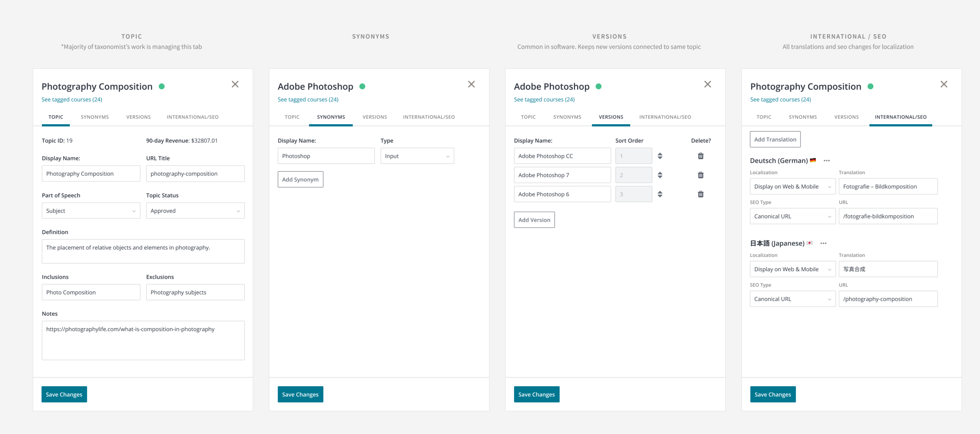Select Topic tab in International/SEO panel
980x434 pixels.
click(764, 117)
